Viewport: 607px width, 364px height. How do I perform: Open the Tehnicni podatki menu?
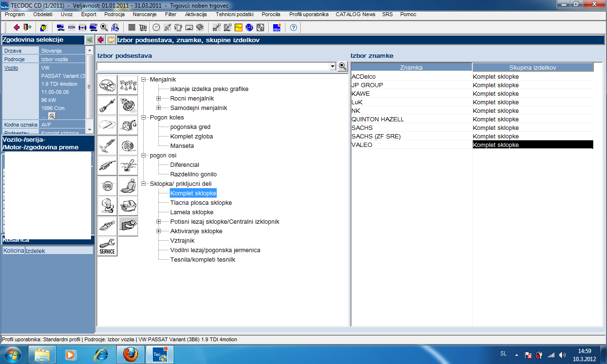click(235, 14)
